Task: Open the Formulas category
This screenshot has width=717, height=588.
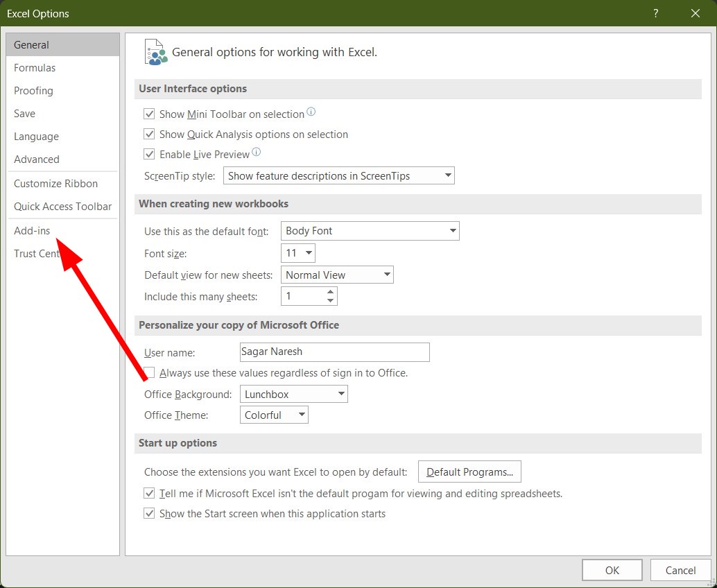Action: [62, 68]
